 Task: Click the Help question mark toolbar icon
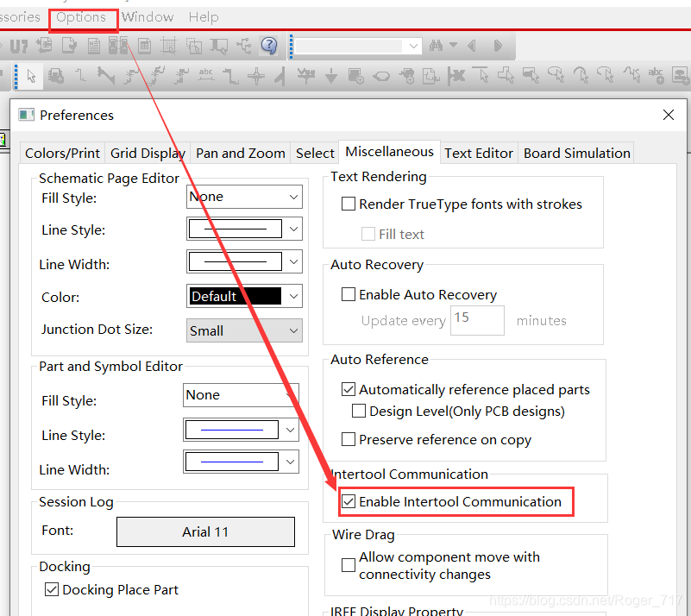269,46
